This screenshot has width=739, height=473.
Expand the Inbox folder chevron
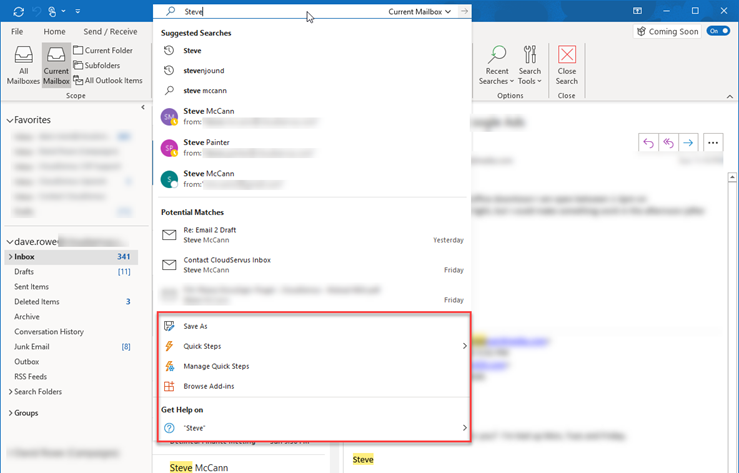10,257
